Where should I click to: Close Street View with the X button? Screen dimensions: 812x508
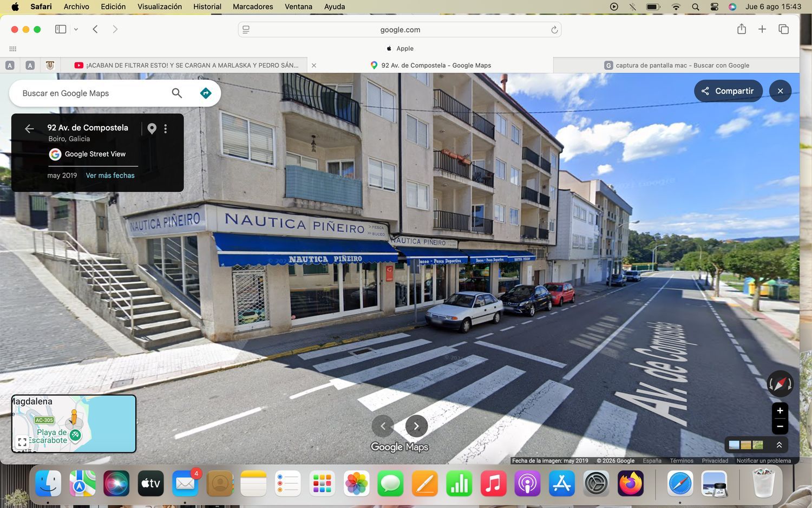coord(780,91)
